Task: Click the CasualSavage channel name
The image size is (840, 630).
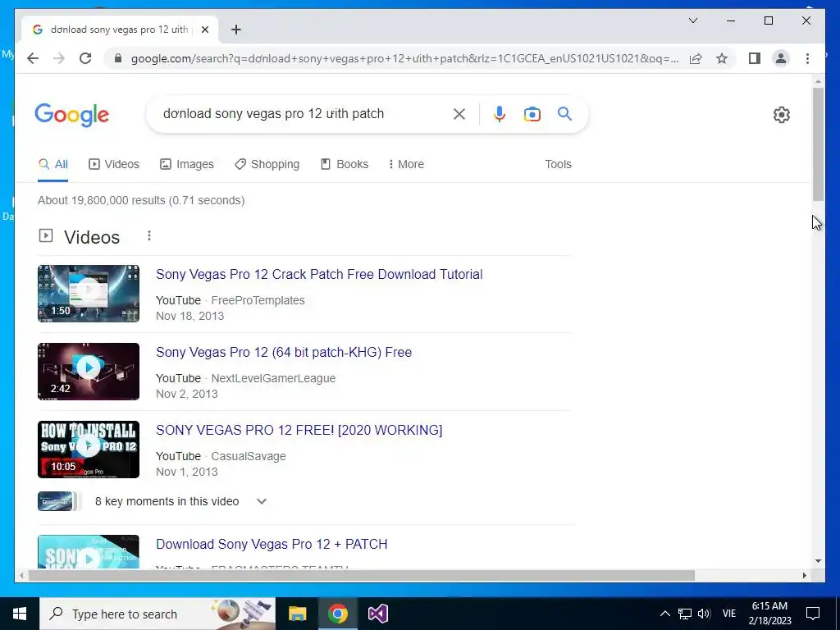Action: [x=248, y=456]
